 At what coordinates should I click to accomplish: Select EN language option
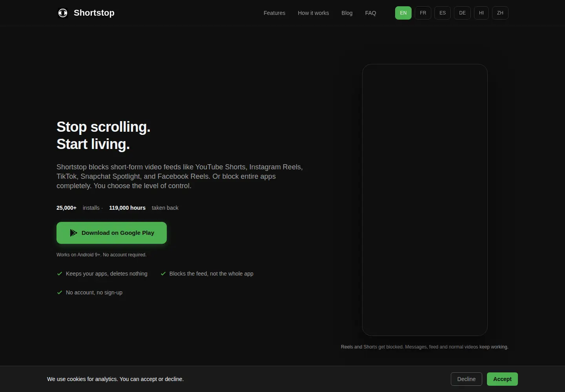(403, 13)
